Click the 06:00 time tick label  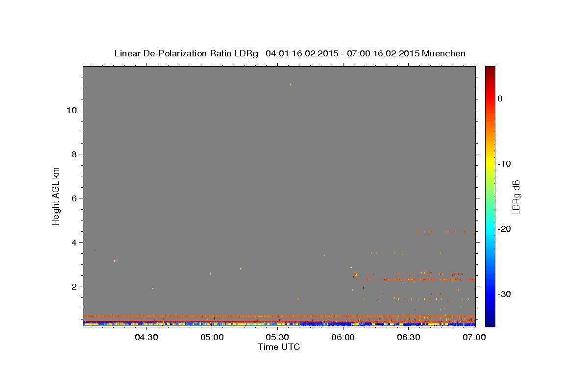point(343,338)
